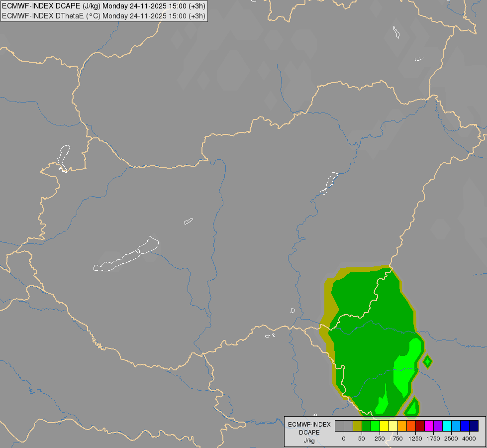
Task: Click the legend value 50
Action: [x=362, y=439]
